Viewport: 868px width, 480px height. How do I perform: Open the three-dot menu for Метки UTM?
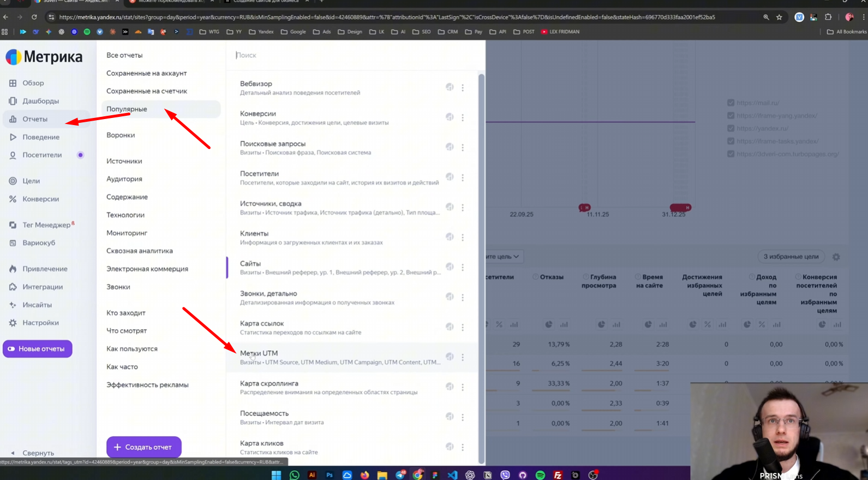[x=463, y=357]
